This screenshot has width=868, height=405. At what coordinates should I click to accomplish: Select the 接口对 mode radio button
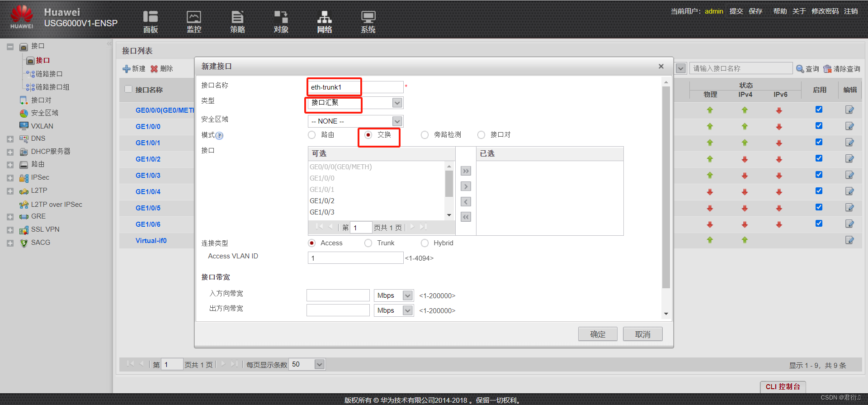[481, 135]
